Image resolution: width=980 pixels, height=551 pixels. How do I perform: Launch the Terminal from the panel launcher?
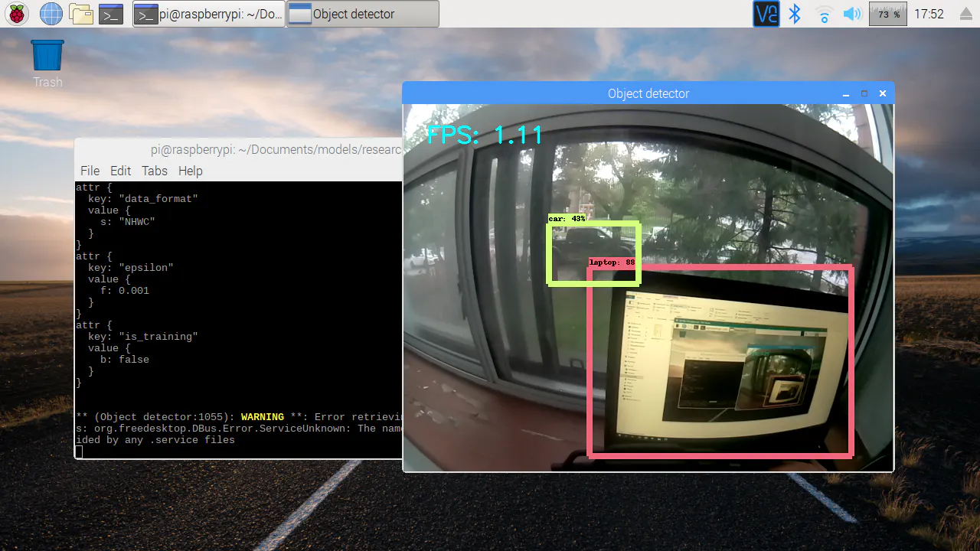click(x=111, y=14)
